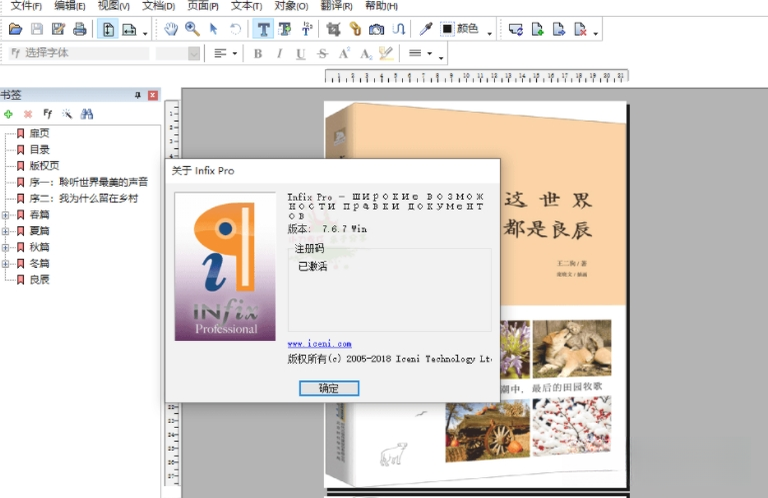Click the save-as pencil document icon
This screenshot has height=498, width=768.
pyautogui.click(x=58, y=29)
